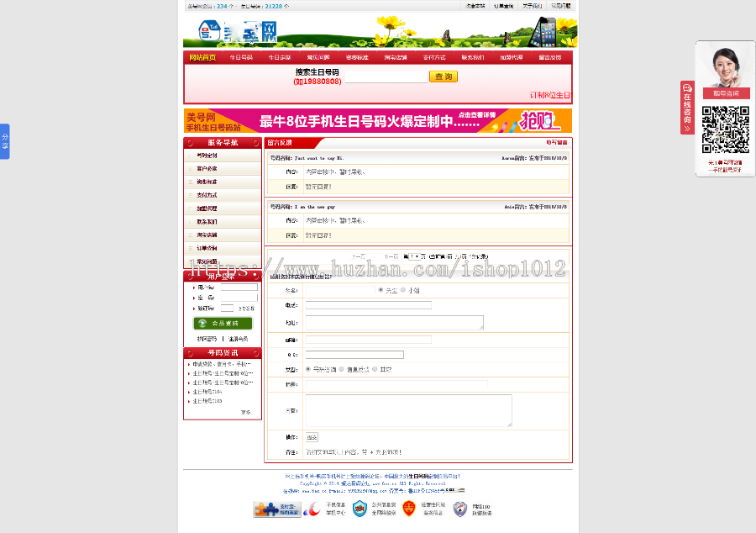The height and width of the screenshot is (533, 756).
Task: Click the 备案110 shield icon in footer
Action: click(x=459, y=509)
